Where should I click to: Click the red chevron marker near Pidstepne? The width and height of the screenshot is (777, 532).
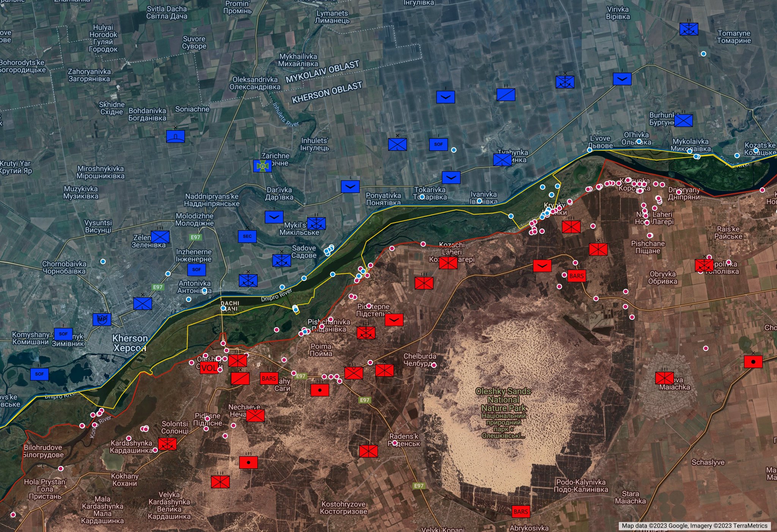pyautogui.click(x=394, y=320)
